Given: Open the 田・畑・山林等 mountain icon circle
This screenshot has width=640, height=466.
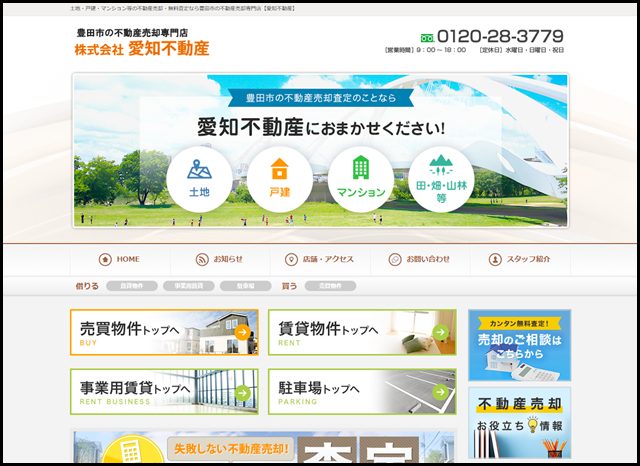Looking at the screenshot, I should 441,180.
